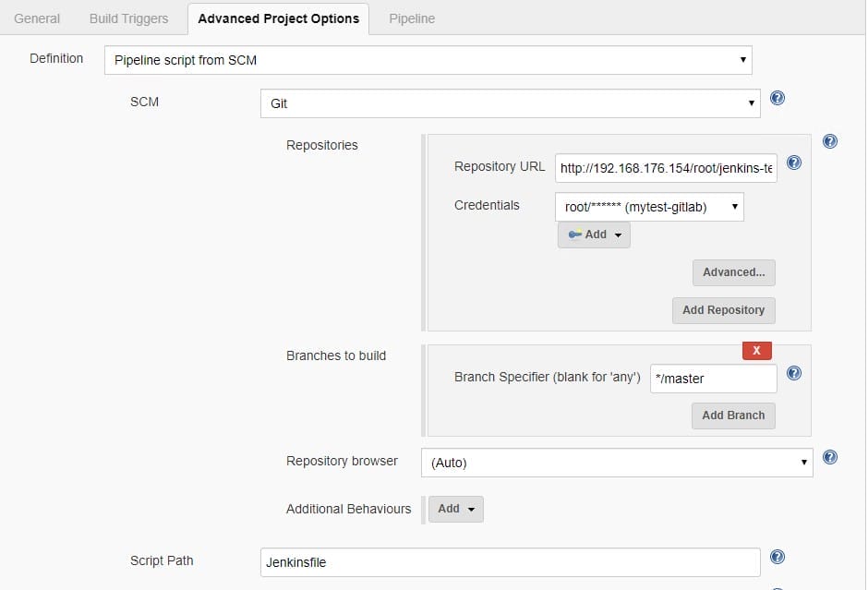Open the Build Triggers tab
Viewport: 868px width, 590px height.
128,18
